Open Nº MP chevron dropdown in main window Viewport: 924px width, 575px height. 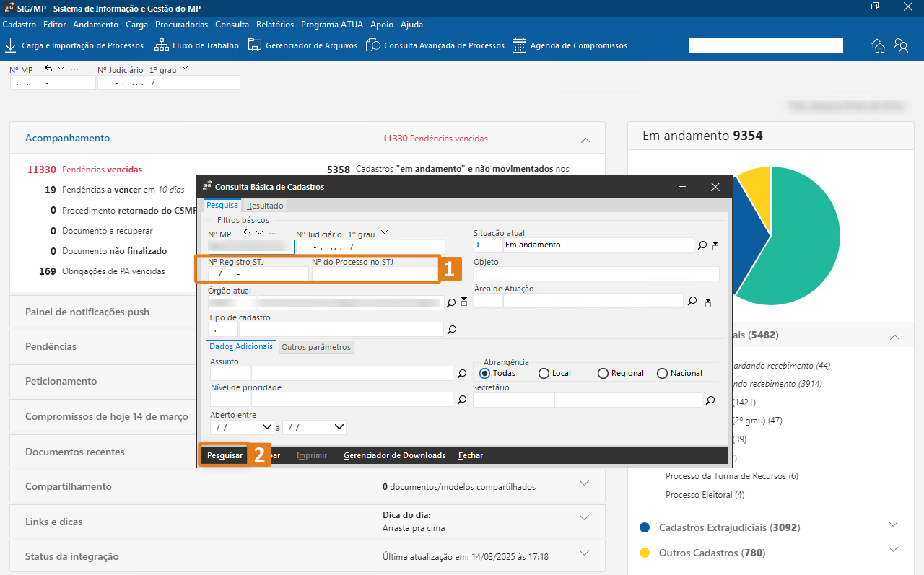(x=61, y=69)
